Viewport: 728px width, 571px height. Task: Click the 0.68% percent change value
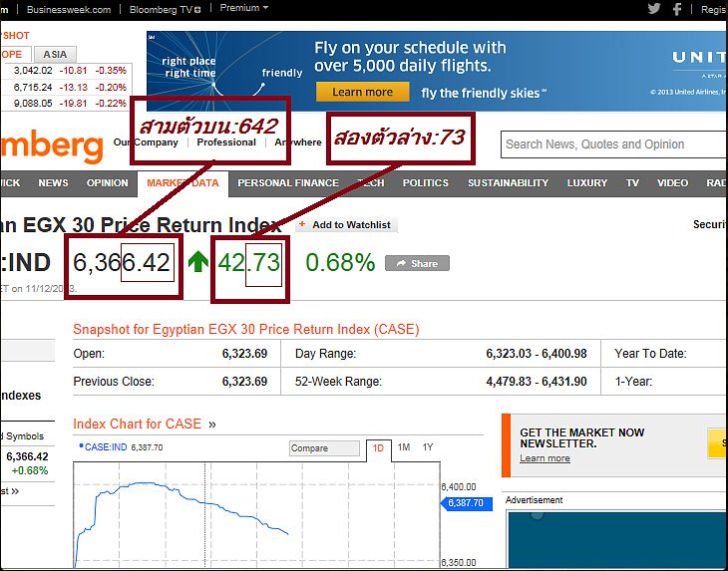click(340, 262)
